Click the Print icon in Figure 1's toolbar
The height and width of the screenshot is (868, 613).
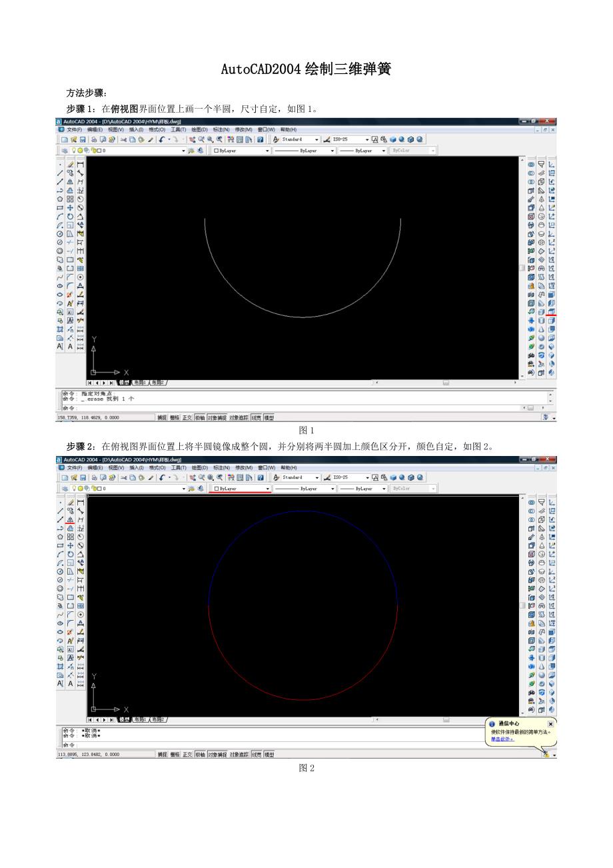tap(94, 140)
